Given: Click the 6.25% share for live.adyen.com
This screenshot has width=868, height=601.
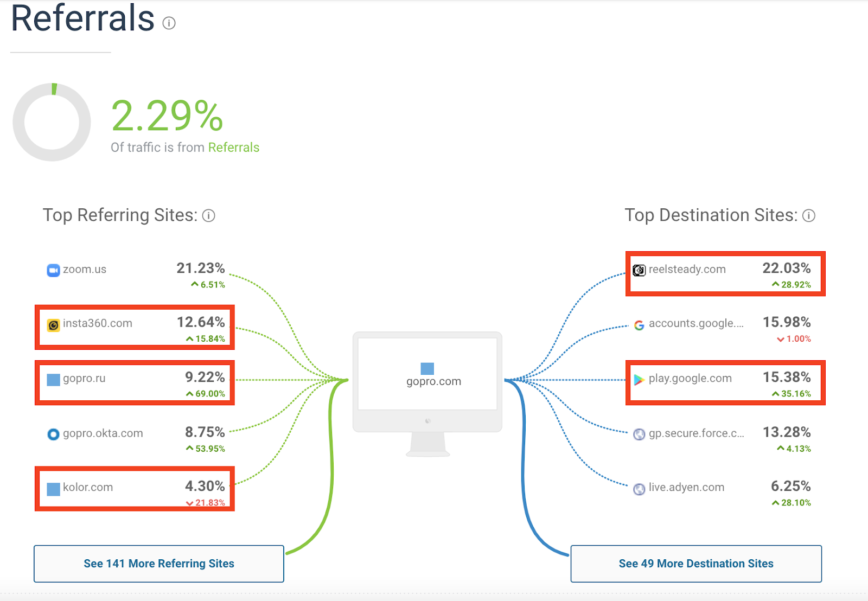Looking at the screenshot, I should pyautogui.click(x=791, y=486).
